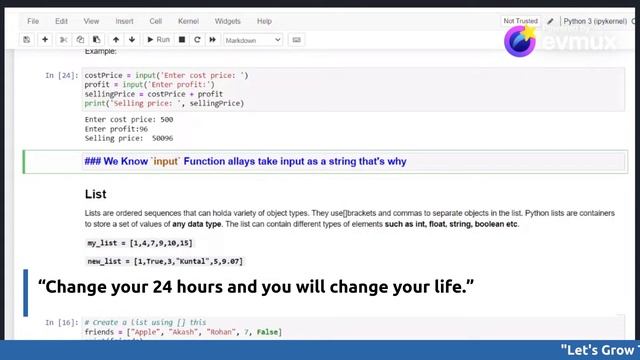Restart kernel and run all cells icon
The image size is (640, 360).
(x=213, y=40)
